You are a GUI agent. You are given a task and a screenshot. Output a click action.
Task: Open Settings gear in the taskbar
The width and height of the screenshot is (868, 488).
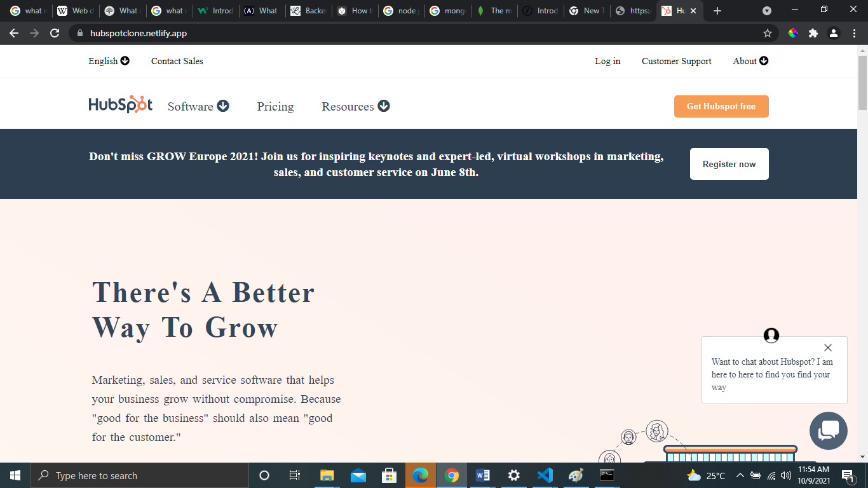coord(514,475)
